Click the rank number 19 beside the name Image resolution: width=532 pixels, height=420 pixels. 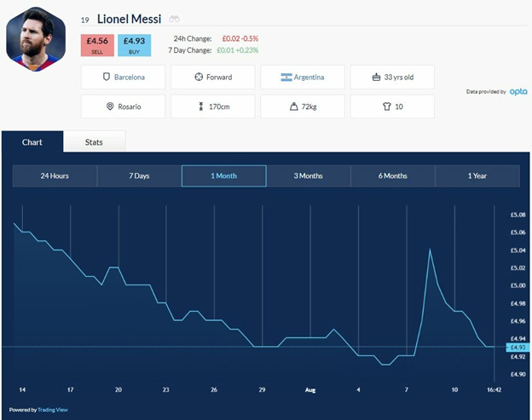point(84,20)
